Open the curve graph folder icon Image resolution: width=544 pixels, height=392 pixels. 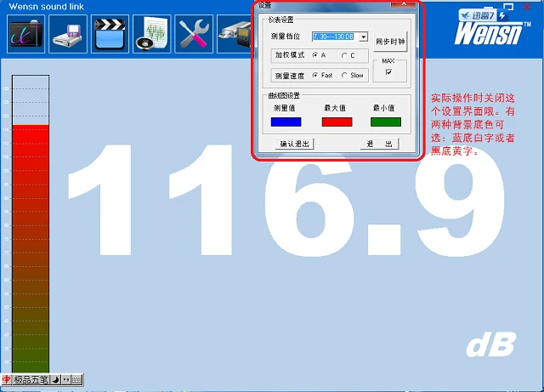tap(26, 34)
